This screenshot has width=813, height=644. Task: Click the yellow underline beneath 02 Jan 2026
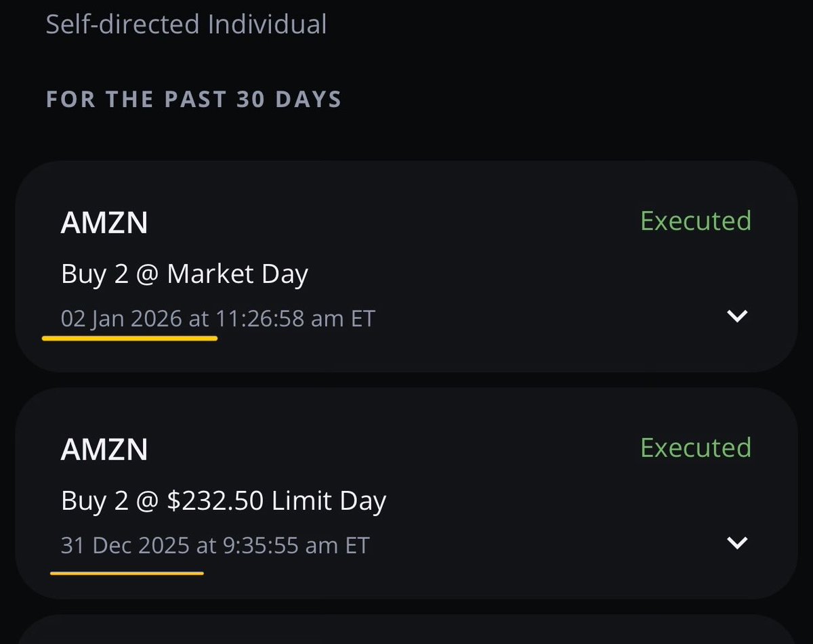click(x=129, y=337)
